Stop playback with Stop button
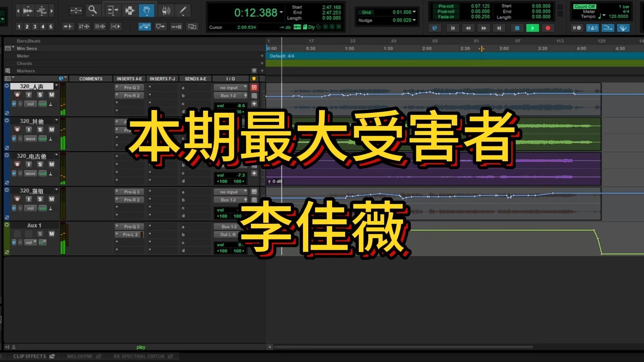Screen dimensions: 644x362 pos(517,28)
